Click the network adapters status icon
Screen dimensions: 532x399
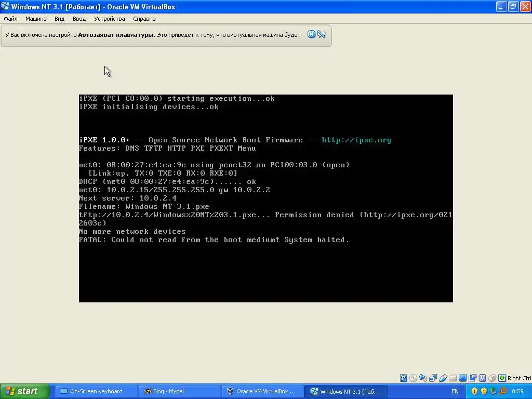(433, 378)
